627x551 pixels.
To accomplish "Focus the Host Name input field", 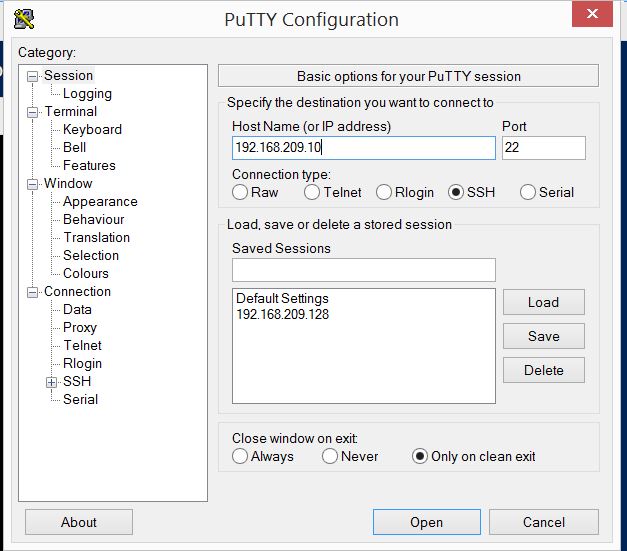I will click(x=363, y=148).
